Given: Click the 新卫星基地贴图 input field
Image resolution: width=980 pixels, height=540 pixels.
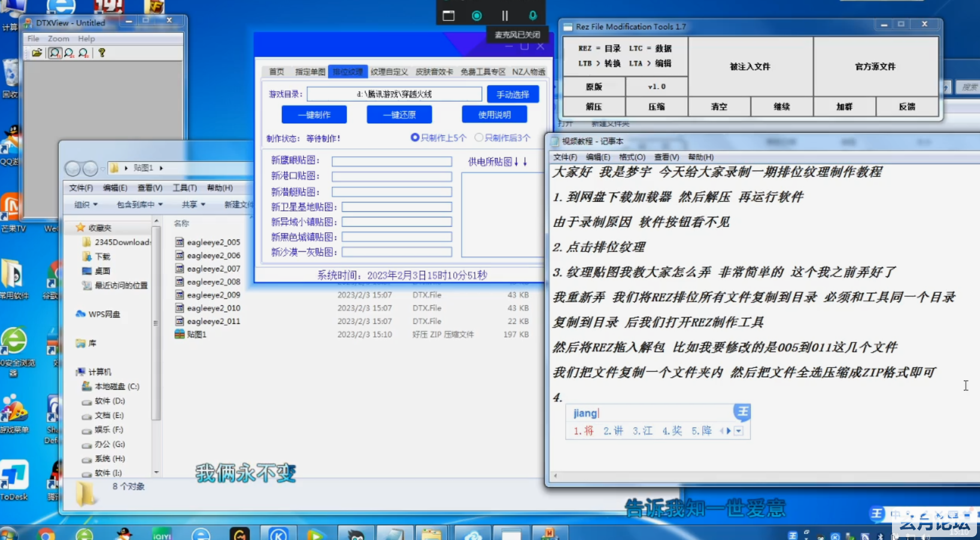Looking at the screenshot, I should 396,207.
